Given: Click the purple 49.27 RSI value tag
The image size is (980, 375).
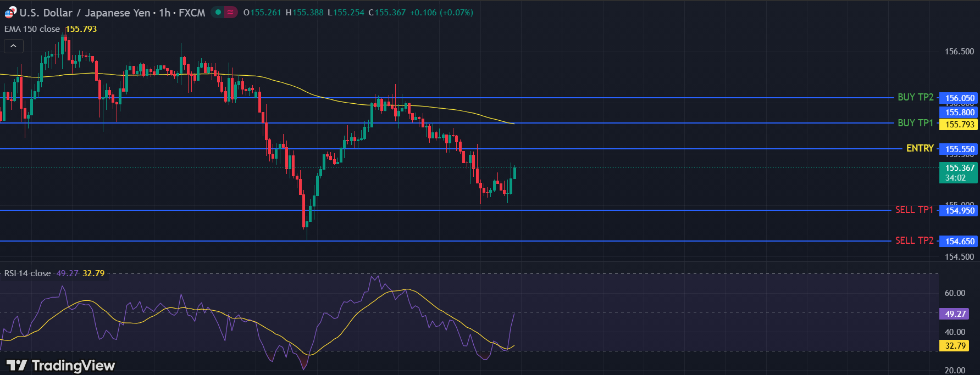Looking at the screenshot, I should point(955,314).
